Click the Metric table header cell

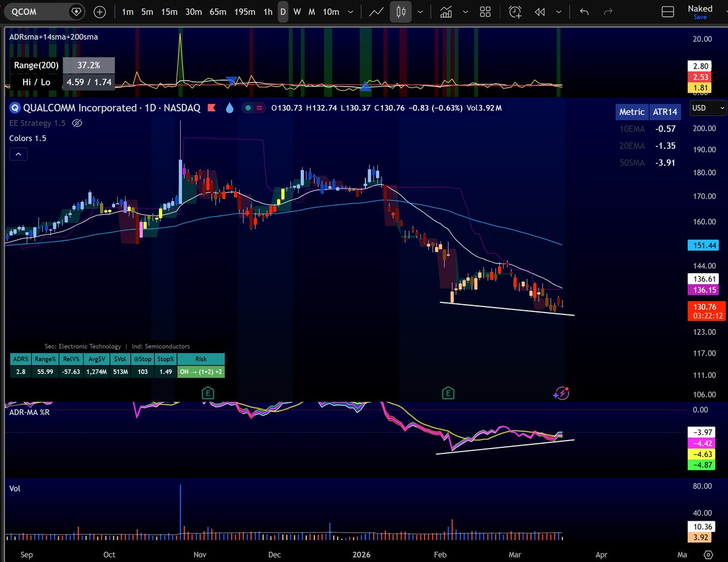point(632,112)
